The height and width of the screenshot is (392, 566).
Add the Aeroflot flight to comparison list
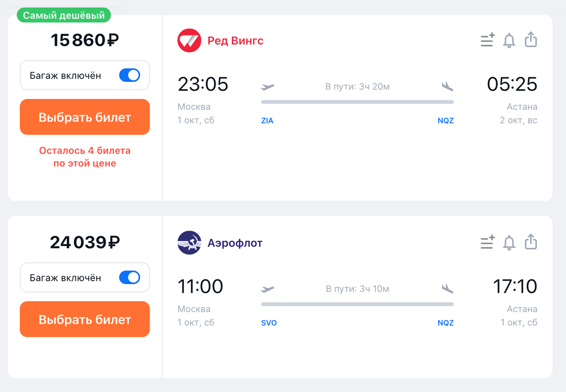point(487,242)
